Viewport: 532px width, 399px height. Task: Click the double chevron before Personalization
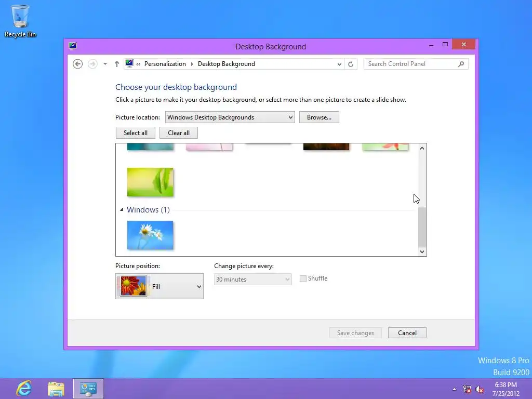click(x=138, y=64)
